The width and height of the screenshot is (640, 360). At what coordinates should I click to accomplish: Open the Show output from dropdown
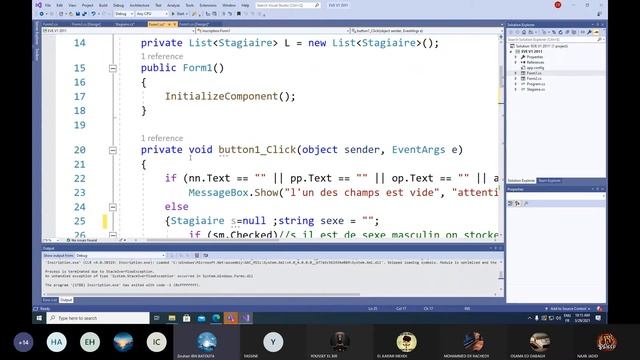120,256
